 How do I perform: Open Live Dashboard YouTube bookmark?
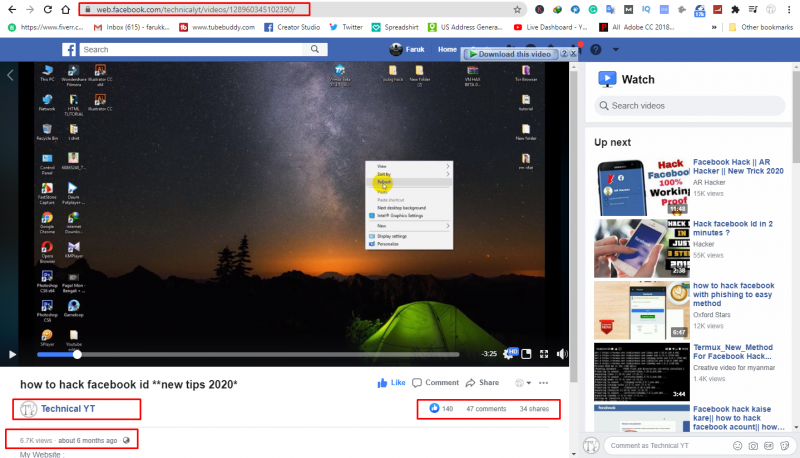(x=551, y=27)
